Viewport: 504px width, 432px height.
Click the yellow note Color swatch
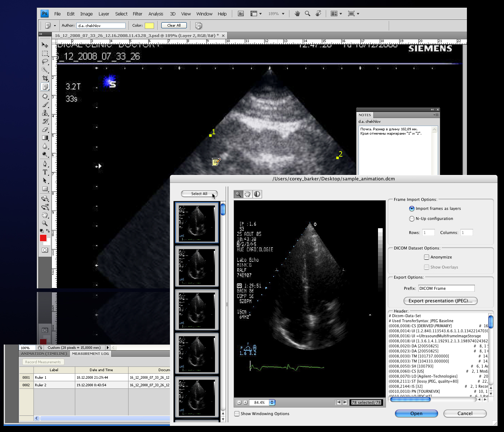[x=149, y=26]
